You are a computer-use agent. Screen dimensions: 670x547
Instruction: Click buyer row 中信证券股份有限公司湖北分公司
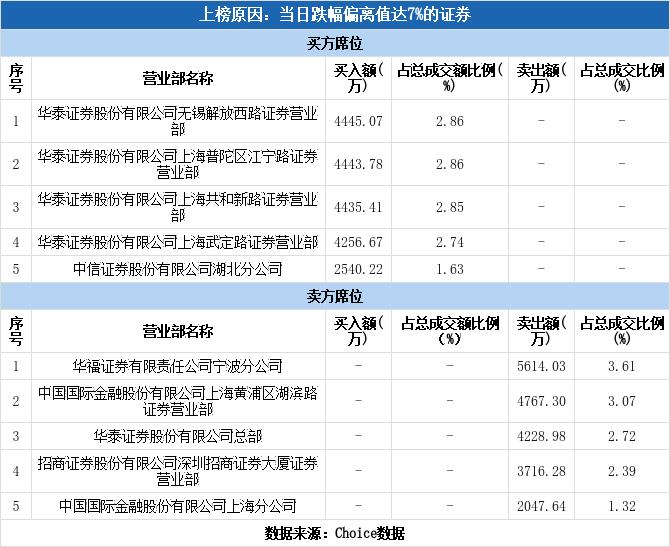[x=335, y=269]
